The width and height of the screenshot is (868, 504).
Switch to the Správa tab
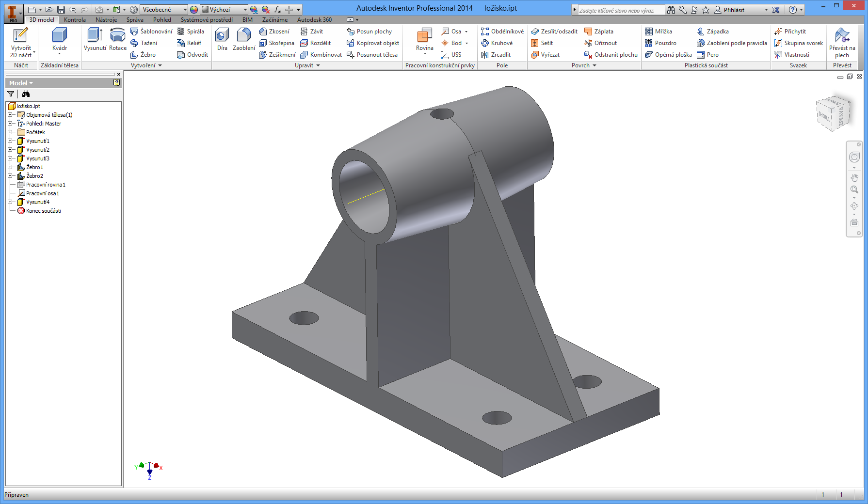point(135,20)
